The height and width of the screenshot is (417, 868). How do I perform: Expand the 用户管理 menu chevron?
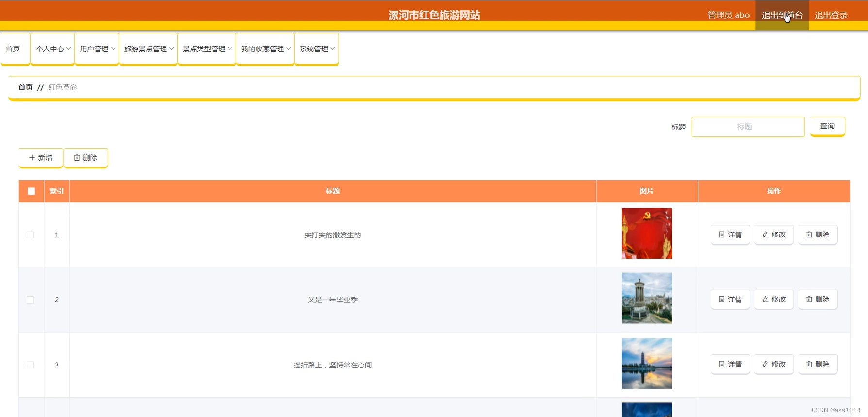click(113, 49)
